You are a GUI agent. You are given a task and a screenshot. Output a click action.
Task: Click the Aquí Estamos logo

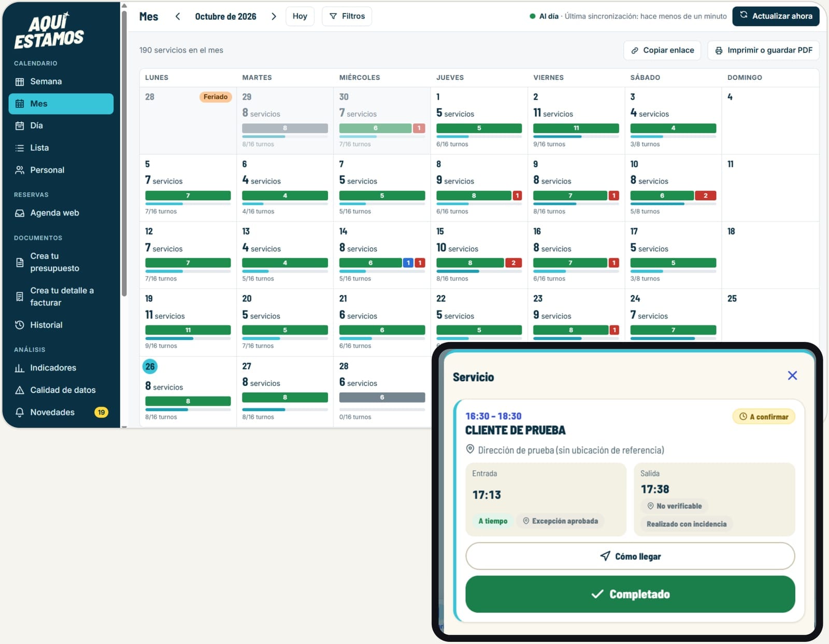click(x=49, y=31)
